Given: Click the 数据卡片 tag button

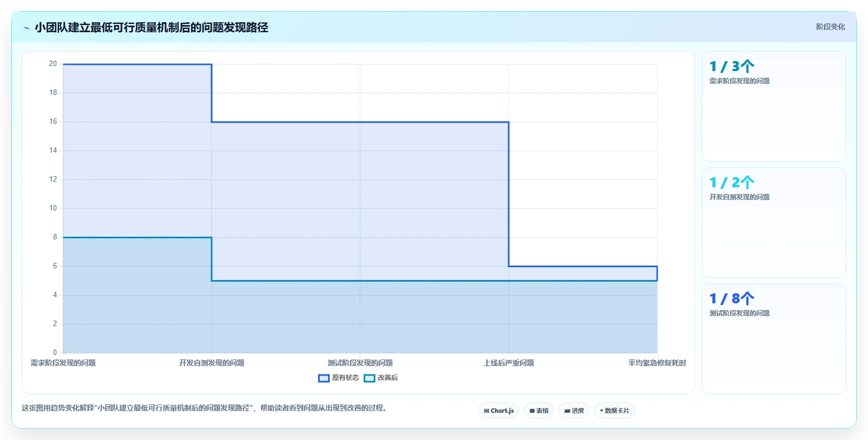Looking at the screenshot, I should [x=614, y=411].
